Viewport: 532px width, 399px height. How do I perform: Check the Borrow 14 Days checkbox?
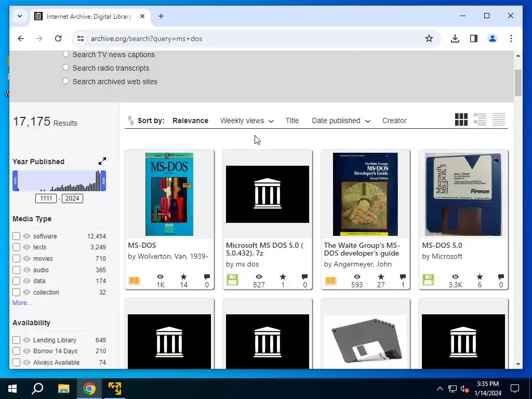16,351
